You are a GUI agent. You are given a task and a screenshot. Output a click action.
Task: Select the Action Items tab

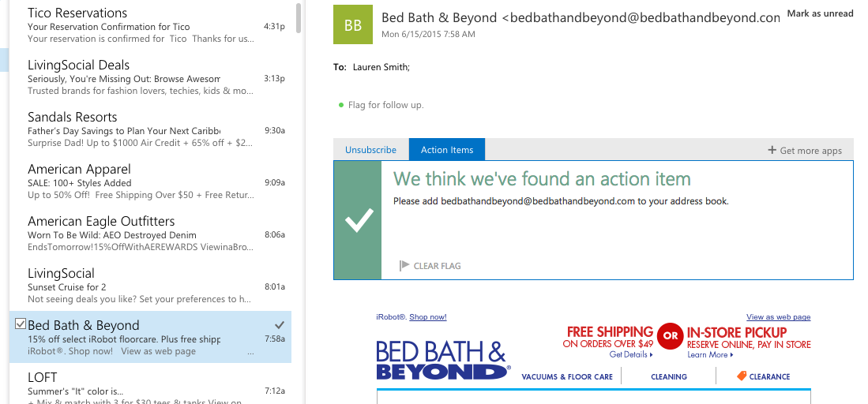click(447, 149)
